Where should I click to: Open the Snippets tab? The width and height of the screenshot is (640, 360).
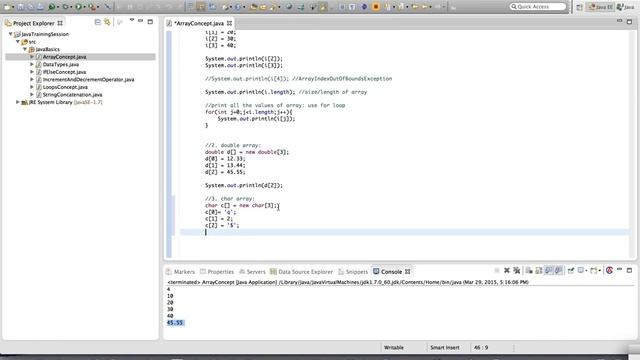click(353, 271)
